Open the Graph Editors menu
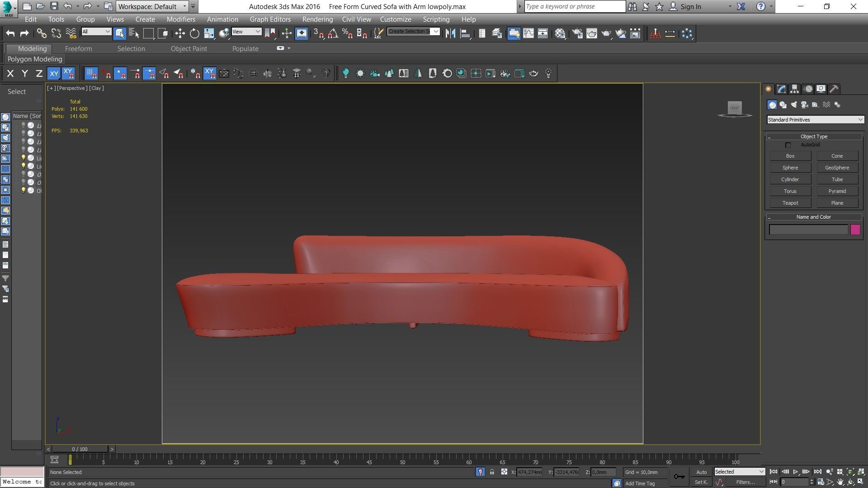This screenshot has width=868, height=488. (x=270, y=19)
